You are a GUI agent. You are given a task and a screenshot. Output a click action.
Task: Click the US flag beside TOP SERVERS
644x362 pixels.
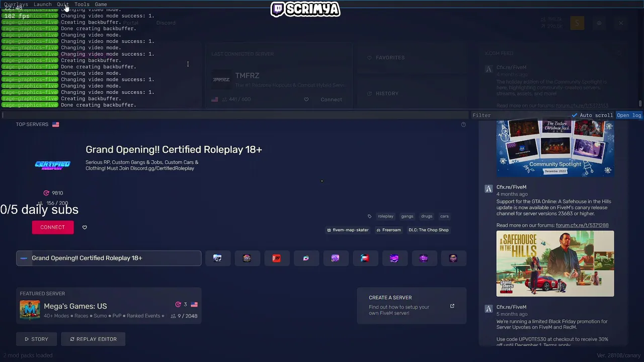coord(55,124)
